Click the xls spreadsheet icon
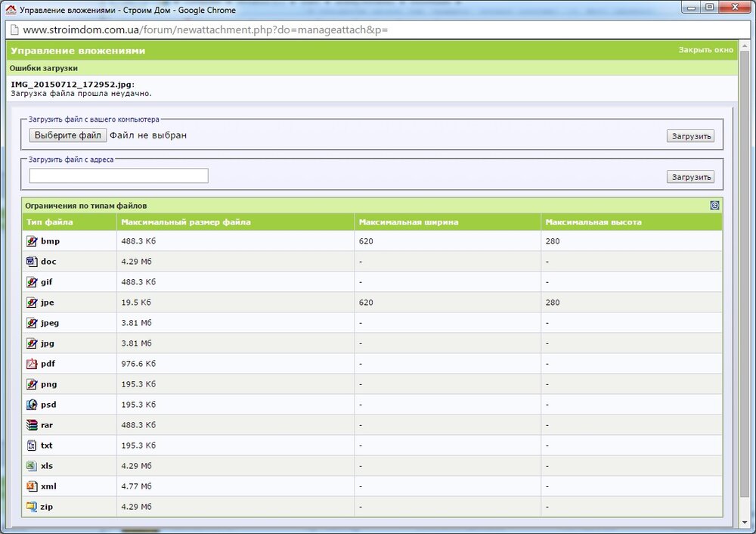 click(x=32, y=466)
